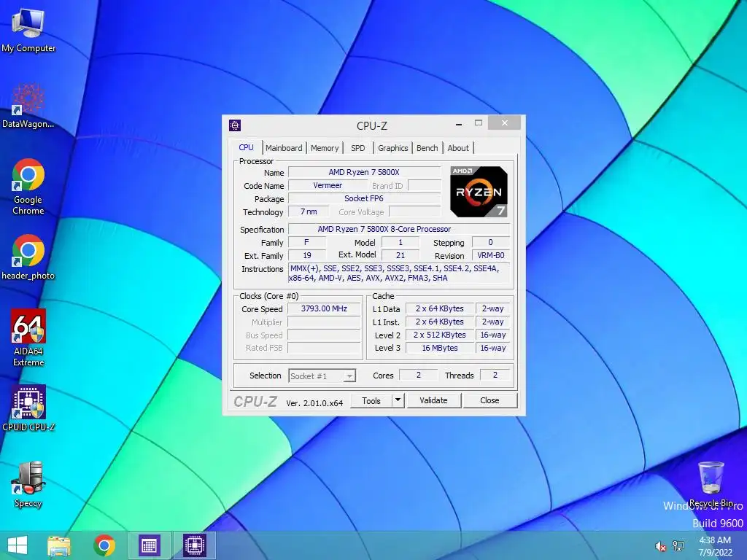Click the empty Core Voltage field

pyautogui.click(x=415, y=212)
